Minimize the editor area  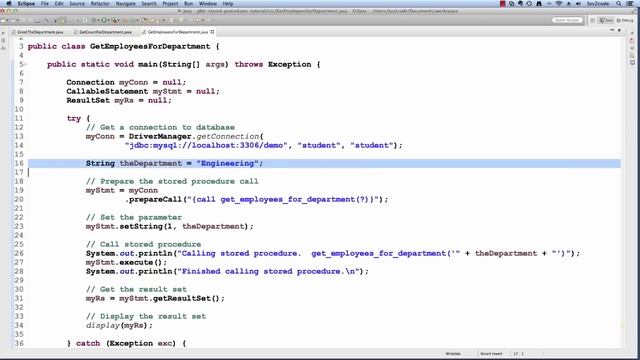(x=612, y=30)
